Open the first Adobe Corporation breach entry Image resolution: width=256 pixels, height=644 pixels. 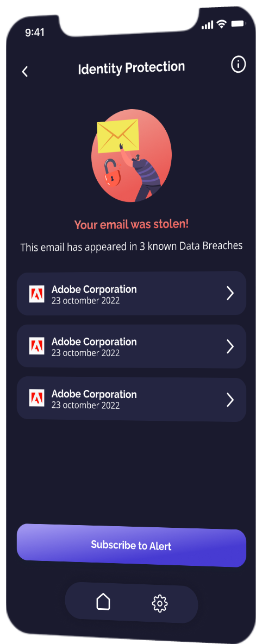pyautogui.click(x=132, y=293)
